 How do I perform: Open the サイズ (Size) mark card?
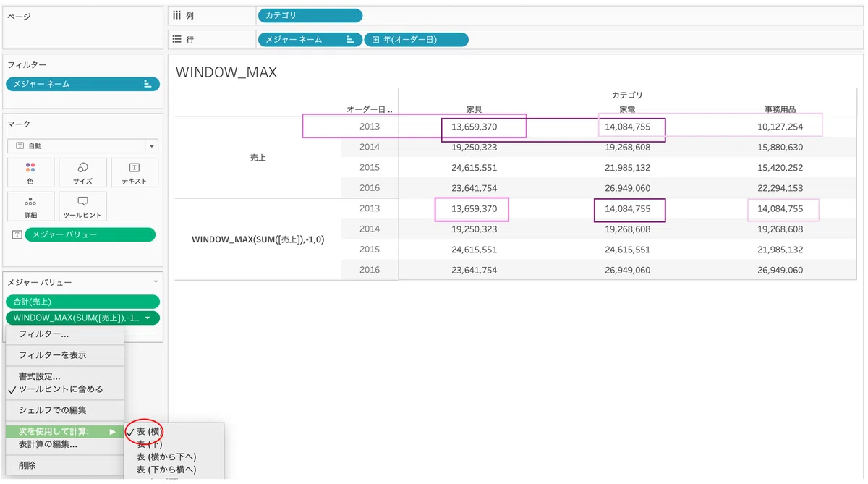82,172
